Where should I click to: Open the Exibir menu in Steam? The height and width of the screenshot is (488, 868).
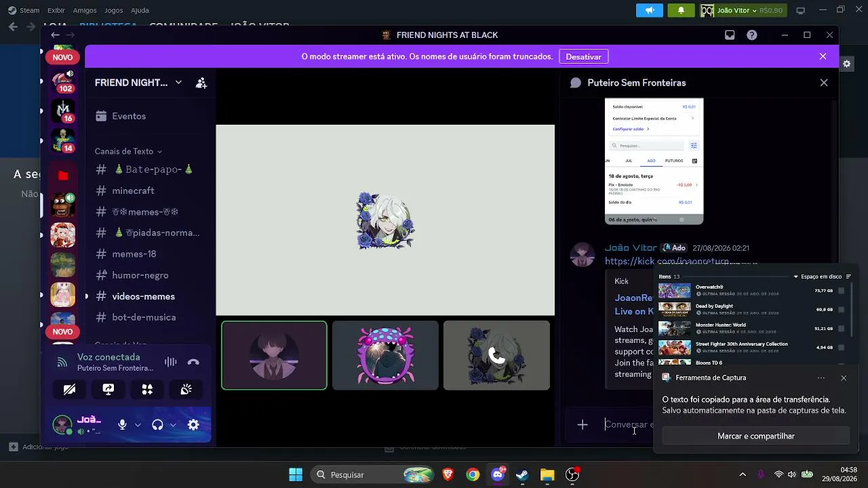[56, 10]
